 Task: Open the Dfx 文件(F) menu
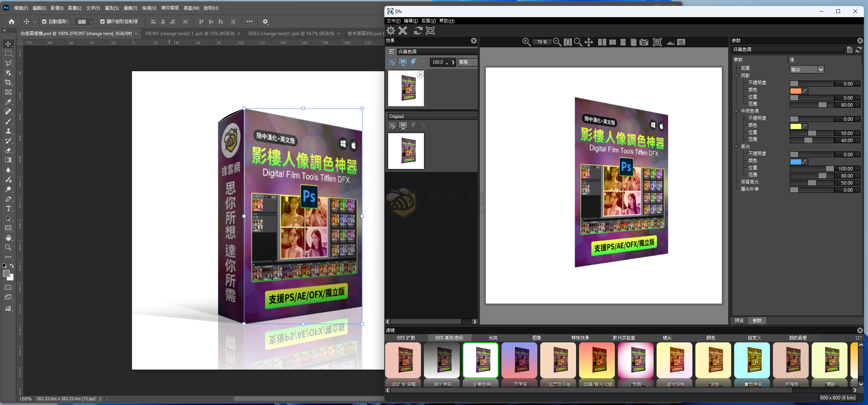point(393,21)
